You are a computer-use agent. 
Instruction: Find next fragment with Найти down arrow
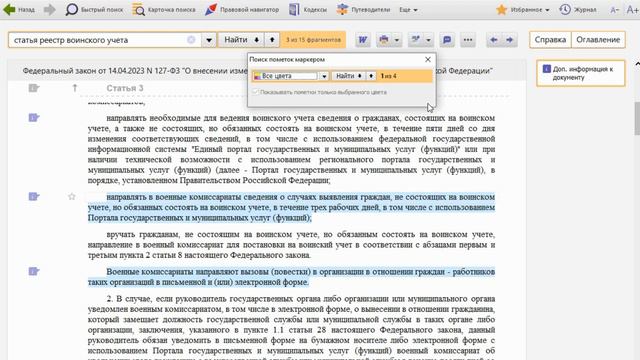point(241,40)
